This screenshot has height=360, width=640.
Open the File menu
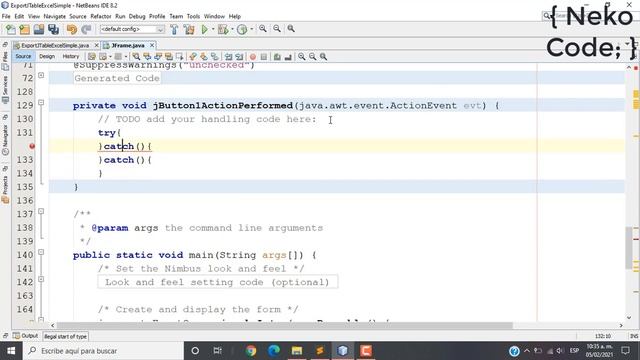pyautogui.click(x=6, y=16)
